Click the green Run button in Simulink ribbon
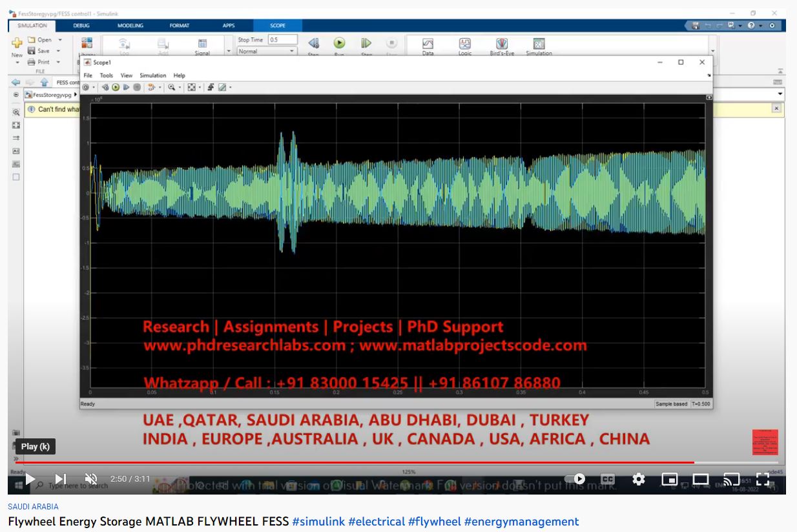 click(x=339, y=43)
